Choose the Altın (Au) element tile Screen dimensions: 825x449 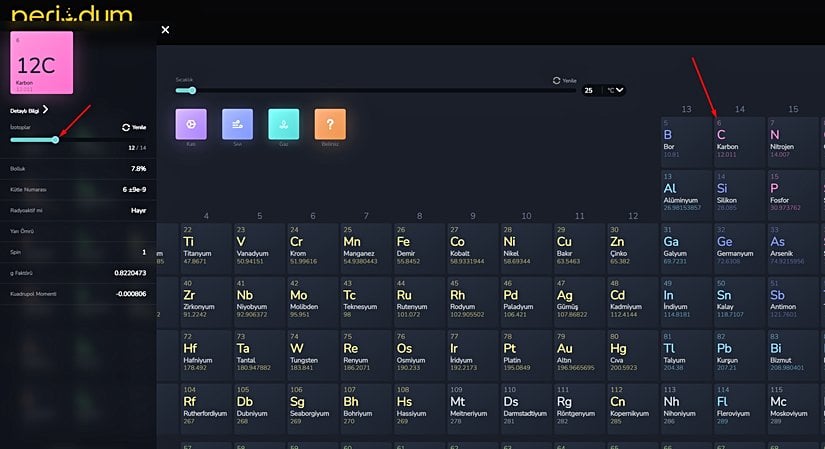[x=576, y=353]
